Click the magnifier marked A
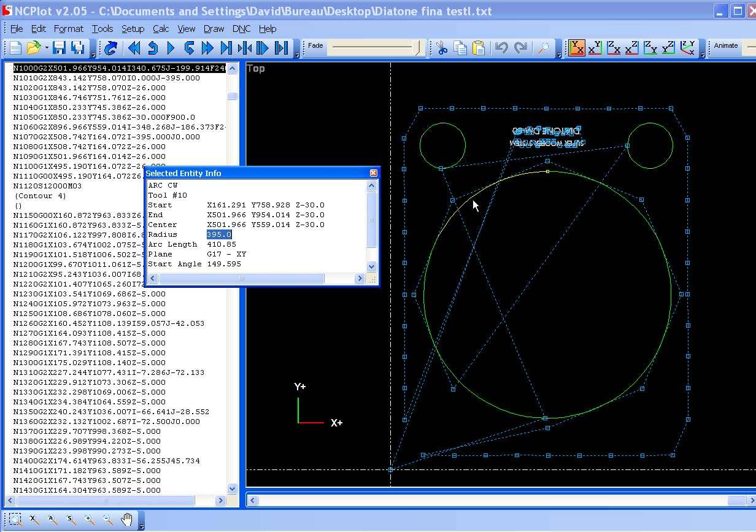The height and width of the screenshot is (532, 756). tap(52, 520)
